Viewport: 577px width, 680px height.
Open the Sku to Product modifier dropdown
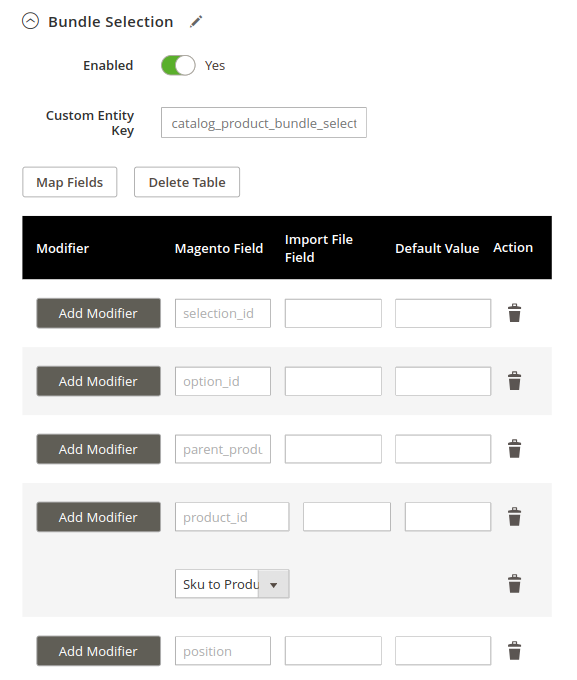[x=232, y=584]
